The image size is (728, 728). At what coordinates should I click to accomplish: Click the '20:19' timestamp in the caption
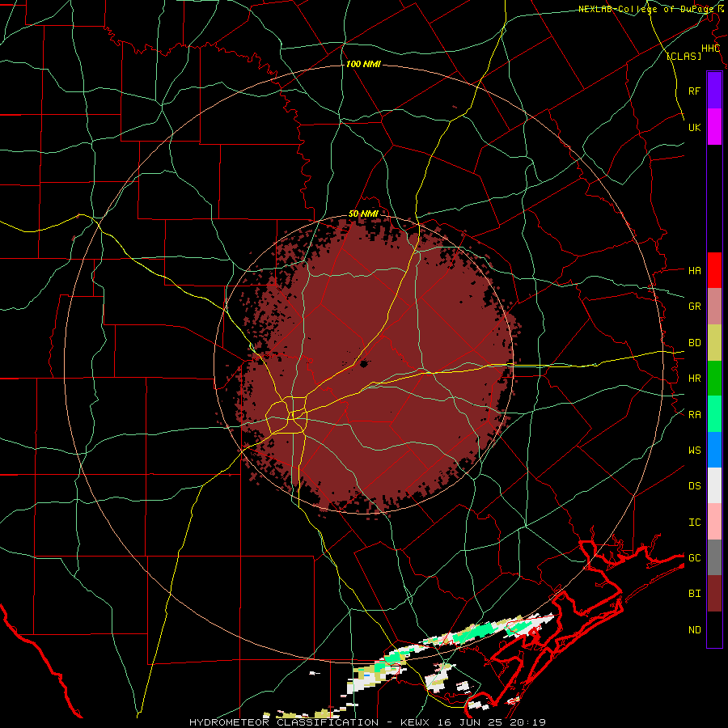coord(527,722)
